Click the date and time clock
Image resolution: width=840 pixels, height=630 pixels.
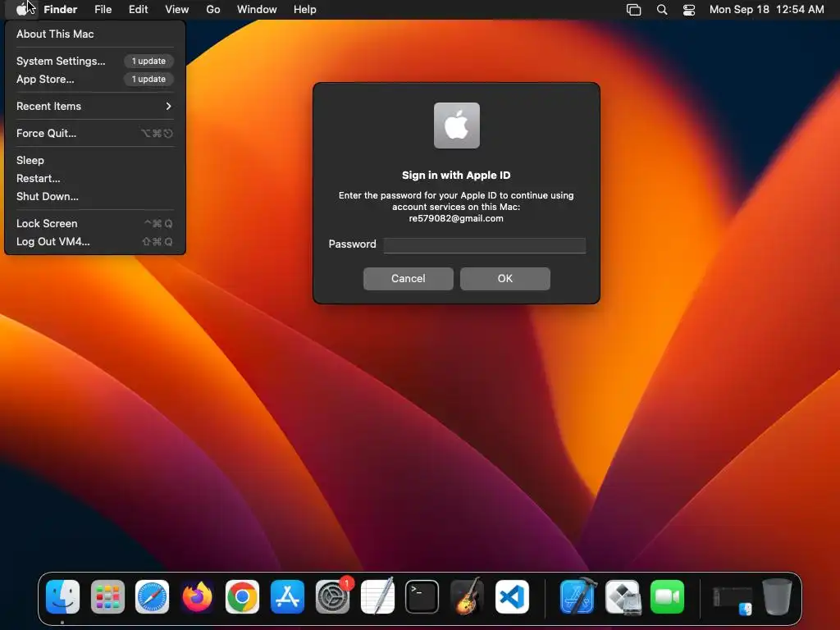point(767,10)
